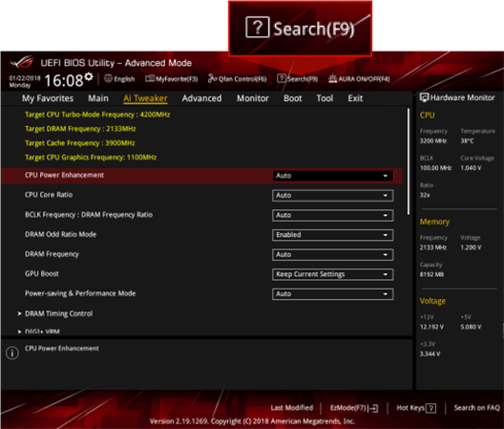The width and height of the screenshot is (504, 429).
Task: Click the 16:08 clock display
Action: tap(64, 80)
